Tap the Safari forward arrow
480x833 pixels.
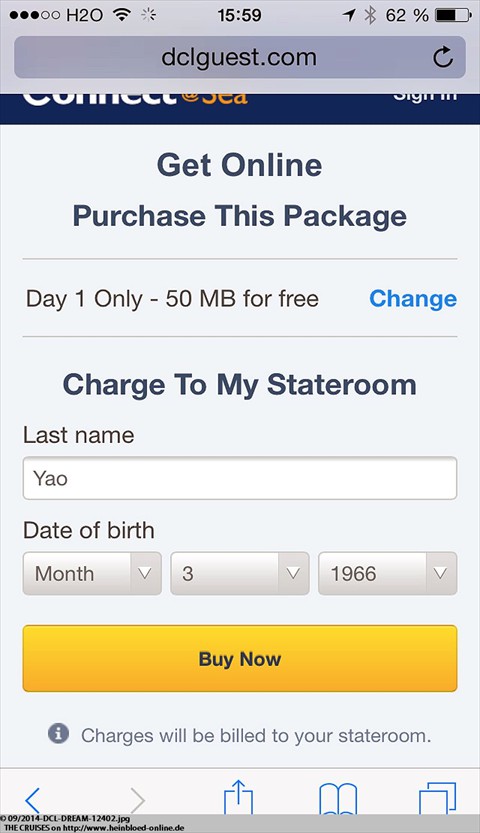tap(137, 801)
